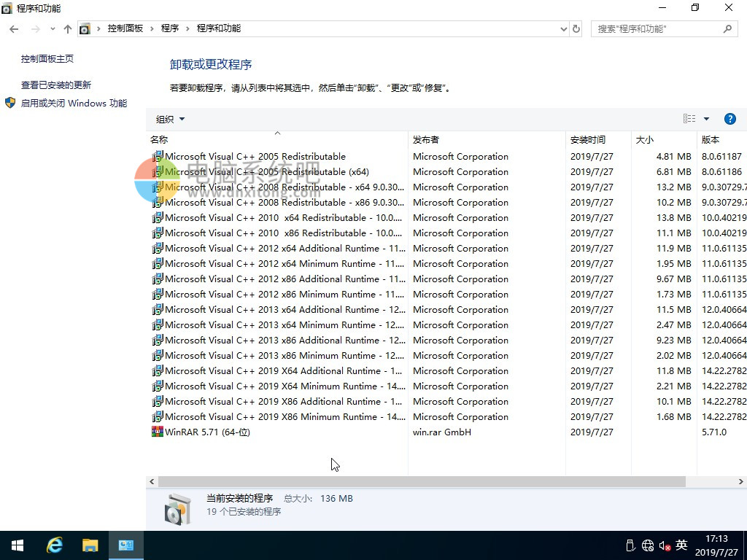Select the WinRAR 5.71 icon
747x560 pixels.
point(158,432)
